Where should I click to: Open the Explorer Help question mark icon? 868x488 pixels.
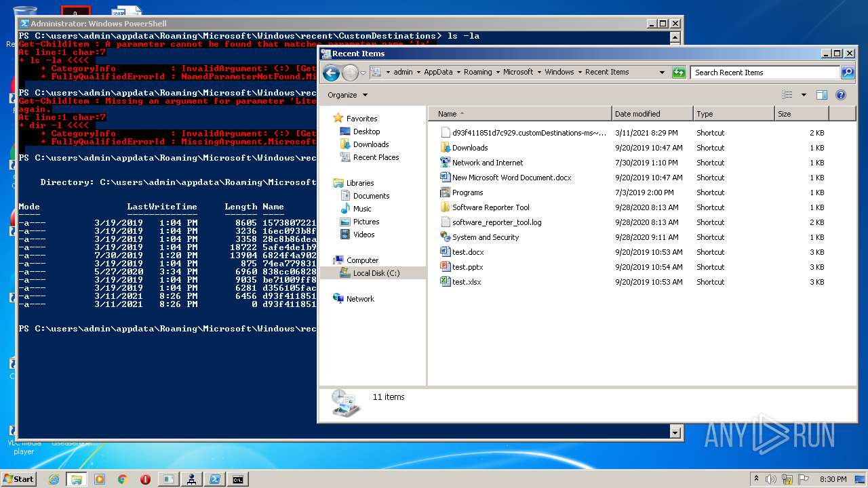click(841, 95)
